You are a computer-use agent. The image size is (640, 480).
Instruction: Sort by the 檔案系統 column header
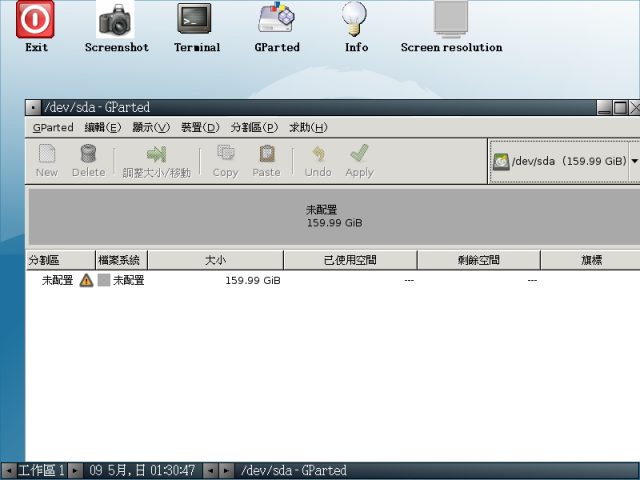(122, 260)
